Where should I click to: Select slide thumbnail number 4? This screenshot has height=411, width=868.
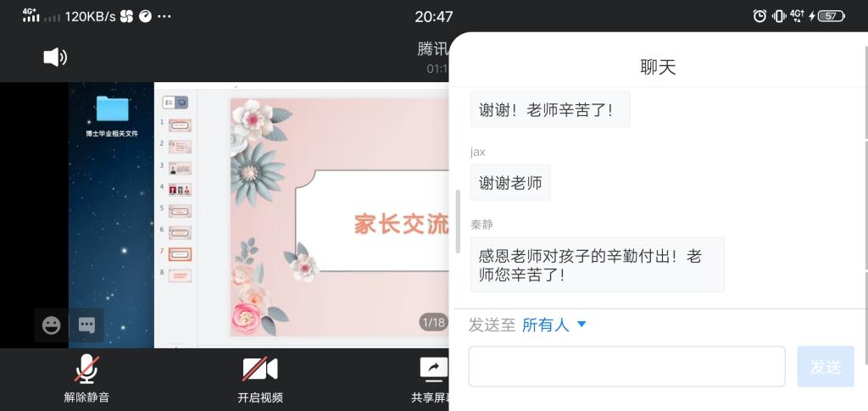(x=180, y=190)
